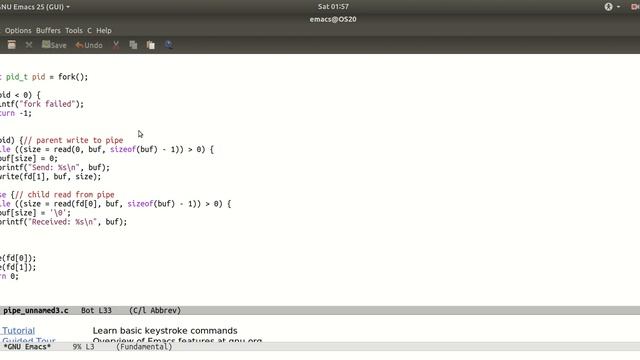The width and height of the screenshot is (640, 360).
Task: Cut selection with the scissors icon
Action: [116, 45]
